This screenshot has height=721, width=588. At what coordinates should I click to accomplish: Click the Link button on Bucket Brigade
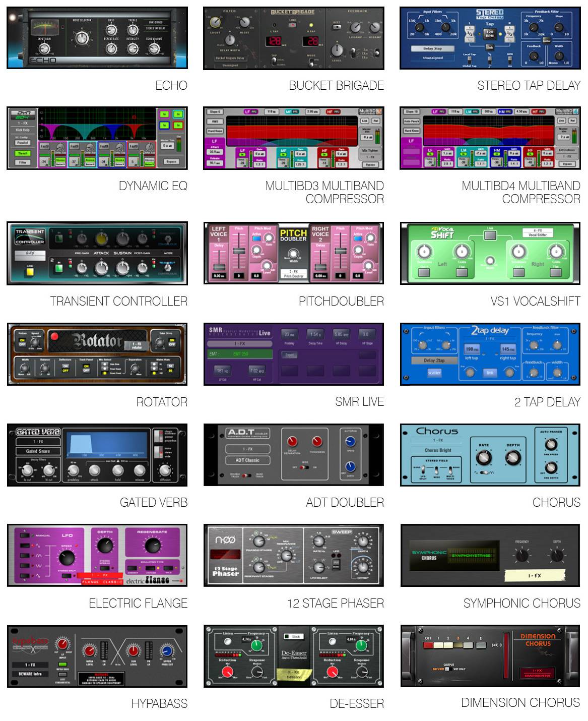pos(292,24)
